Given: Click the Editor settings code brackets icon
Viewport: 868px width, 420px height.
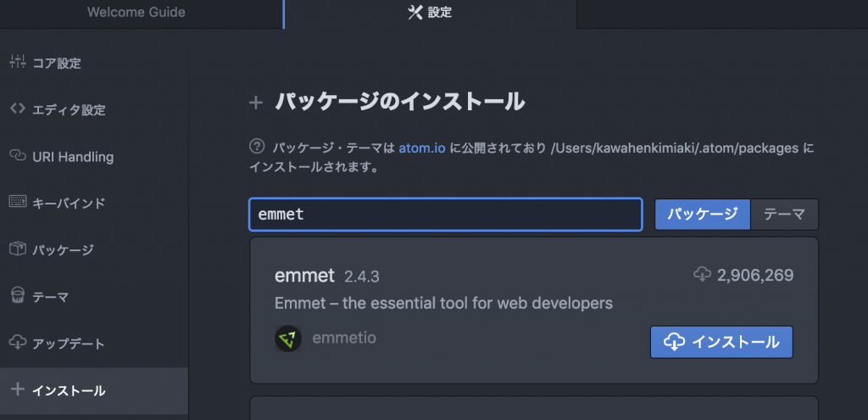Looking at the screenshot, I should (18, 109).
